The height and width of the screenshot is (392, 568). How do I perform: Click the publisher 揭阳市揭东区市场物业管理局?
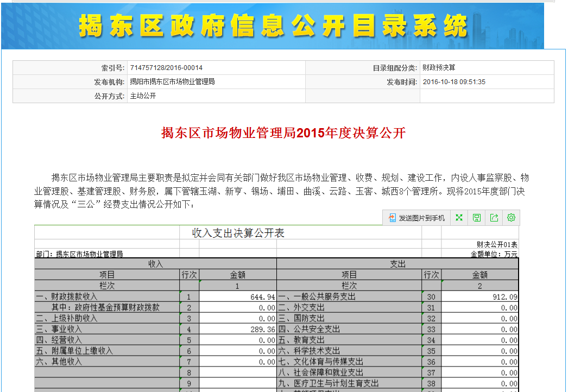click(x=173, y=82)
